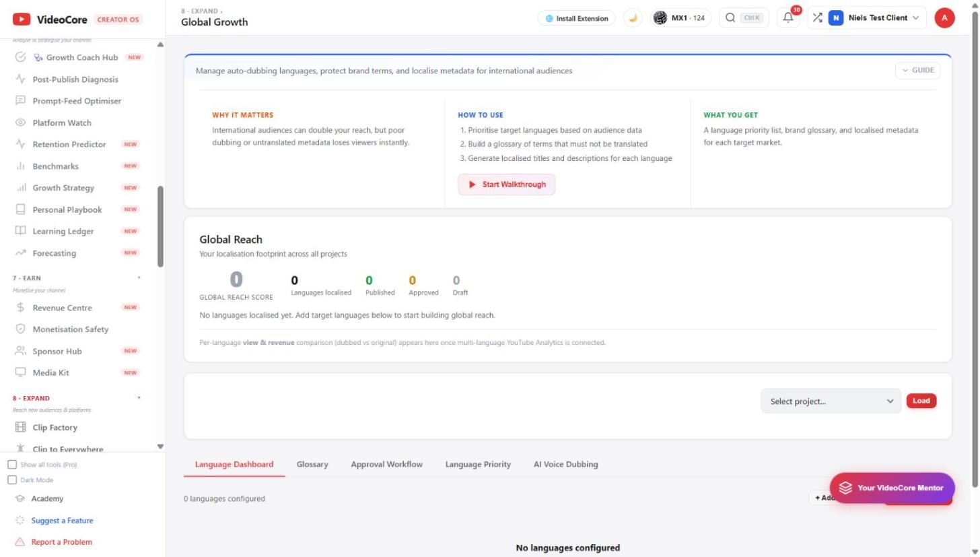Enable the Dark Mode checkbox
This screenshot has height=557, width=980.
pos(12,480)
